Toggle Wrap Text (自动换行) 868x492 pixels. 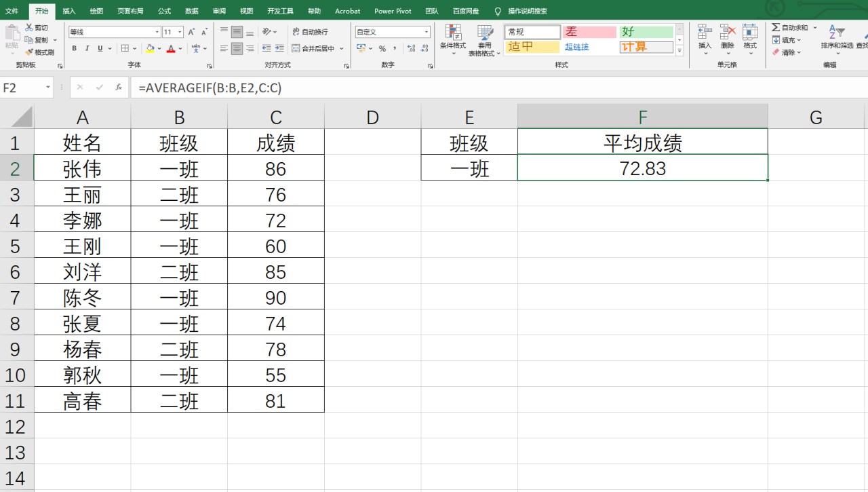click(311, 32)
